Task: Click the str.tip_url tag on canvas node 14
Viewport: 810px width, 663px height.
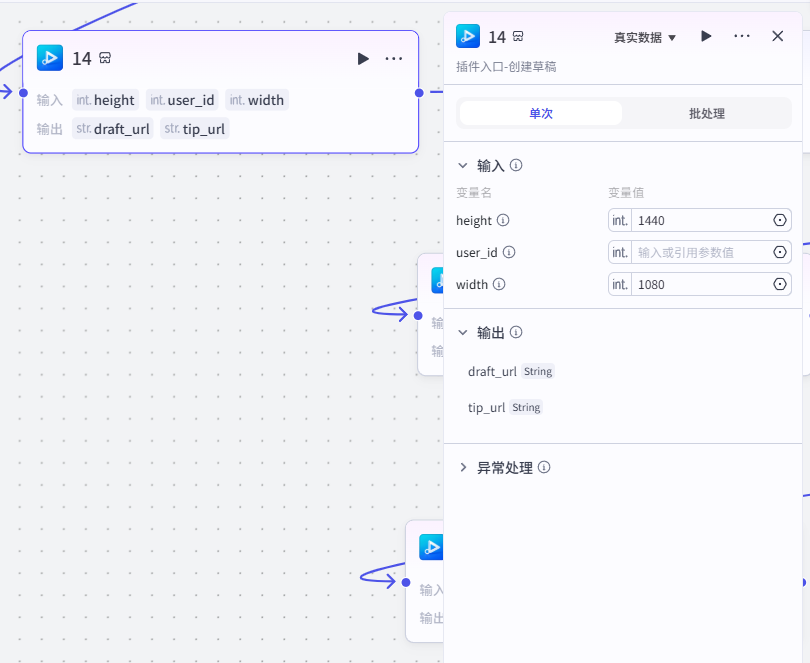Action: (x=195, y=129)
